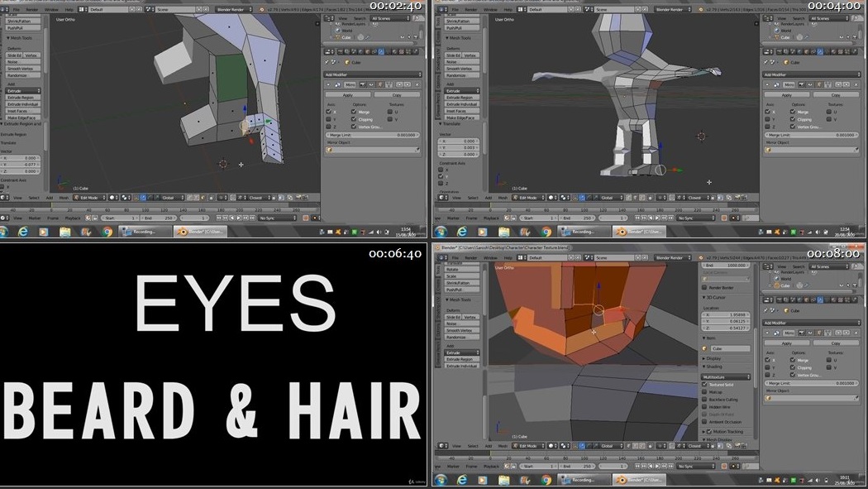The height and width of the screenshot is (489, 868).
Task: Enable Backface Culling in 00:08:00 frame
Action: pyautogui.click(x=704, y=400)
